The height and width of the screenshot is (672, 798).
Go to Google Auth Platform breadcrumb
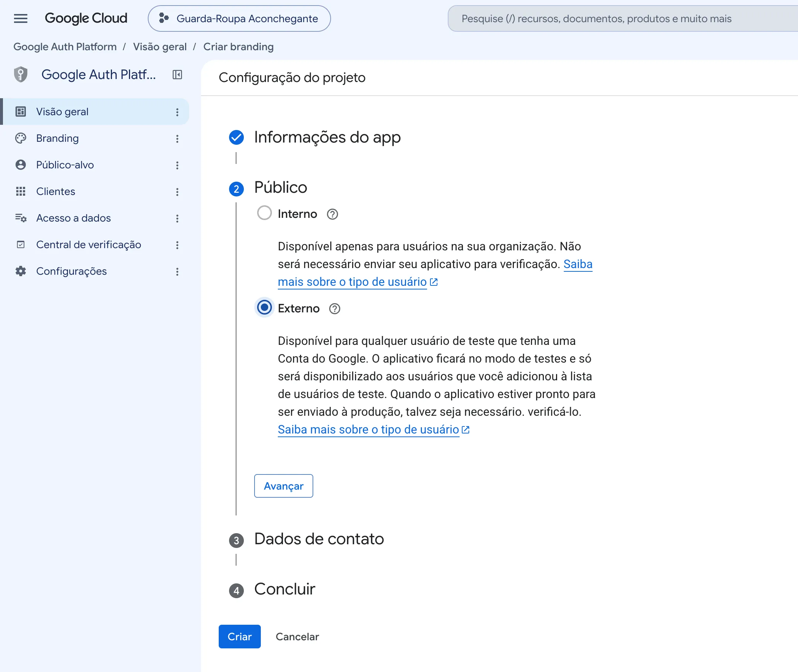click(65, 47)
